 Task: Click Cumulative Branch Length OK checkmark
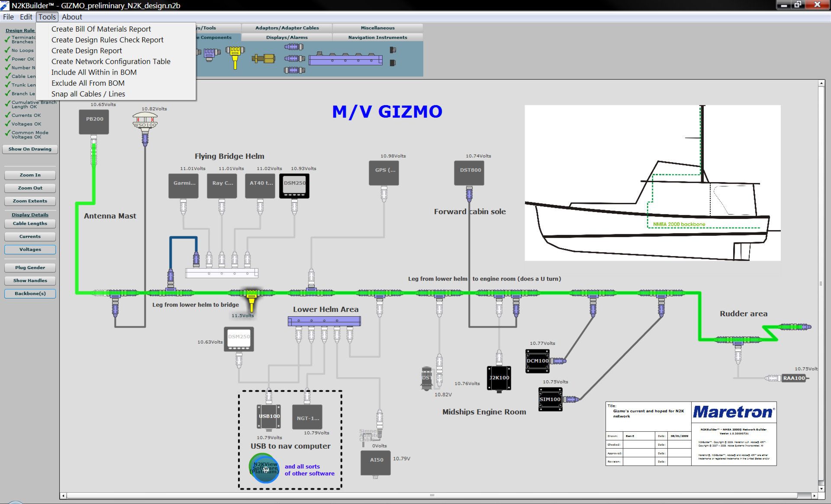pyautogui.click(x=7, y=103)
